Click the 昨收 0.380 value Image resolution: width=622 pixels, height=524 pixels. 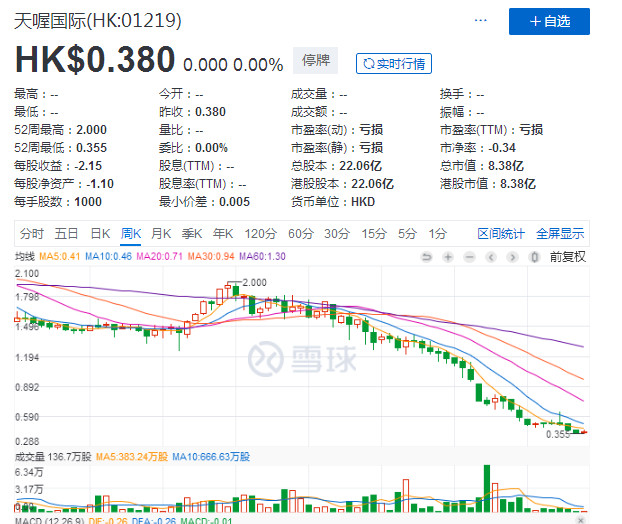click(210, 112)
